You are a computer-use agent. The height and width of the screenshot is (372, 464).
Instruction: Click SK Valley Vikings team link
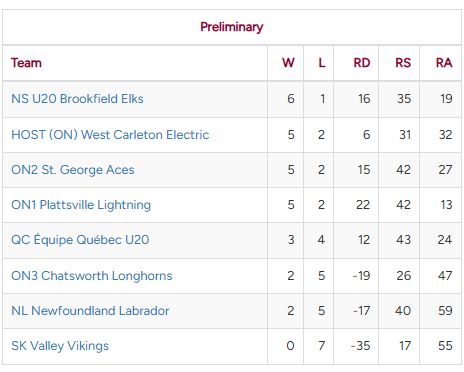[x=60, y=346]
